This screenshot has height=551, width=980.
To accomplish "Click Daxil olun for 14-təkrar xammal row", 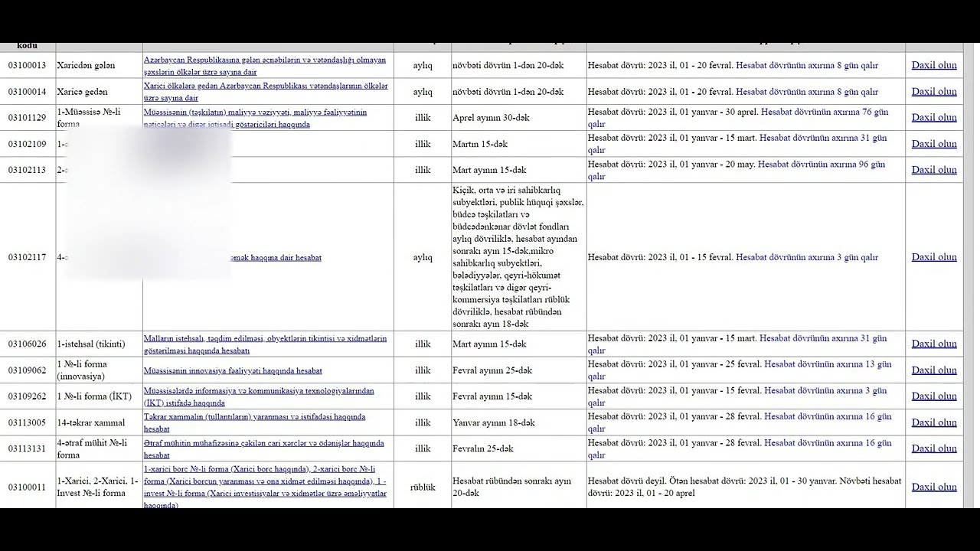I will pos(934,422).
